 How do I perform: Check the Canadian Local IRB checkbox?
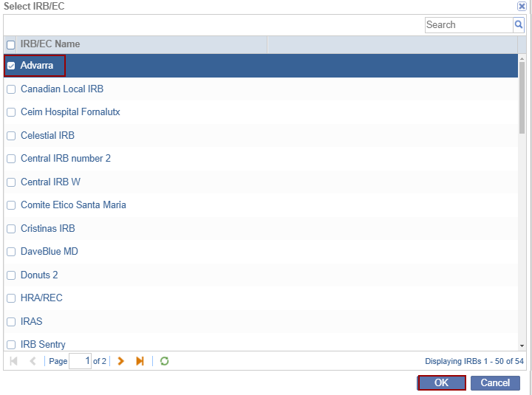click(11, 89)
